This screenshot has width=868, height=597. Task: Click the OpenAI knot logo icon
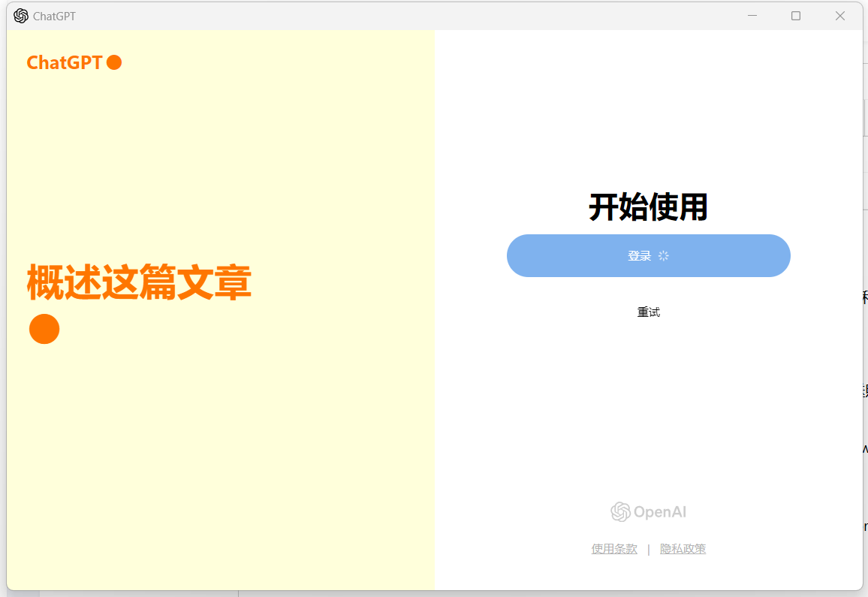tap(620, 512)
